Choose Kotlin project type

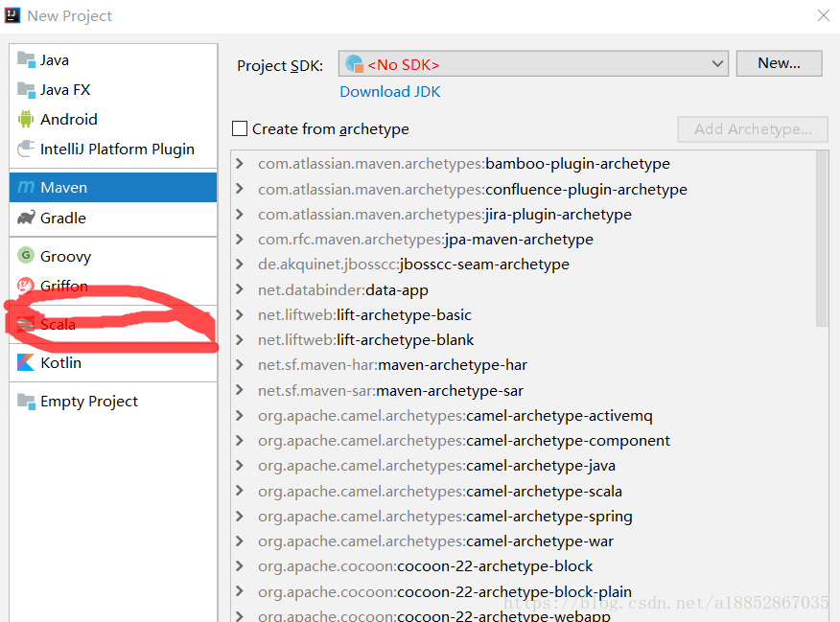click(x=113, y=362)
